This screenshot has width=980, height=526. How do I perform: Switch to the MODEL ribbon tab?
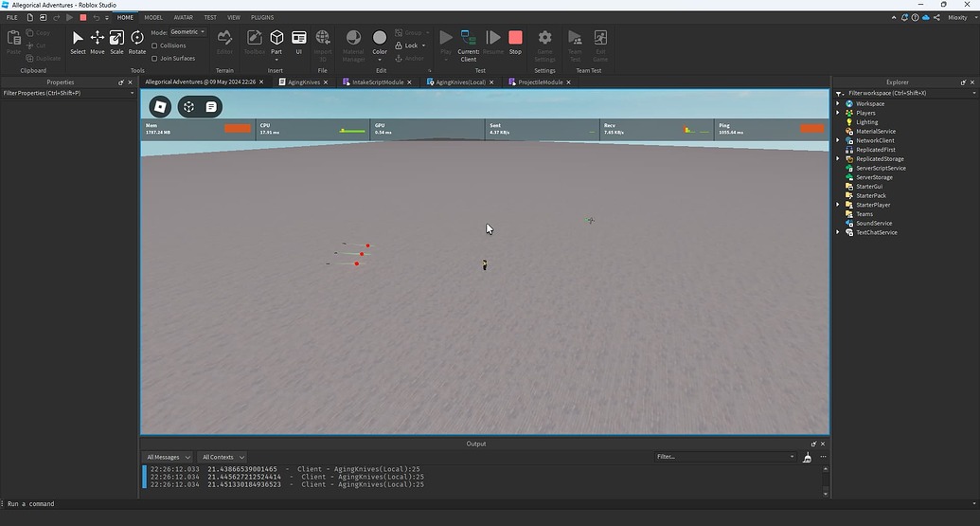pyautogui.click(x=152, y=17)
